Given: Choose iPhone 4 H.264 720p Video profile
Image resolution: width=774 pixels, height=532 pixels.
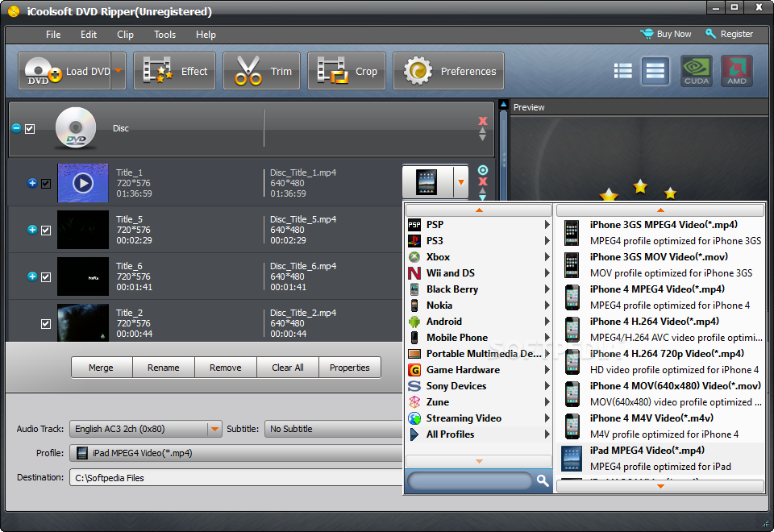Looking at the screenshot, I should point(660,362).
